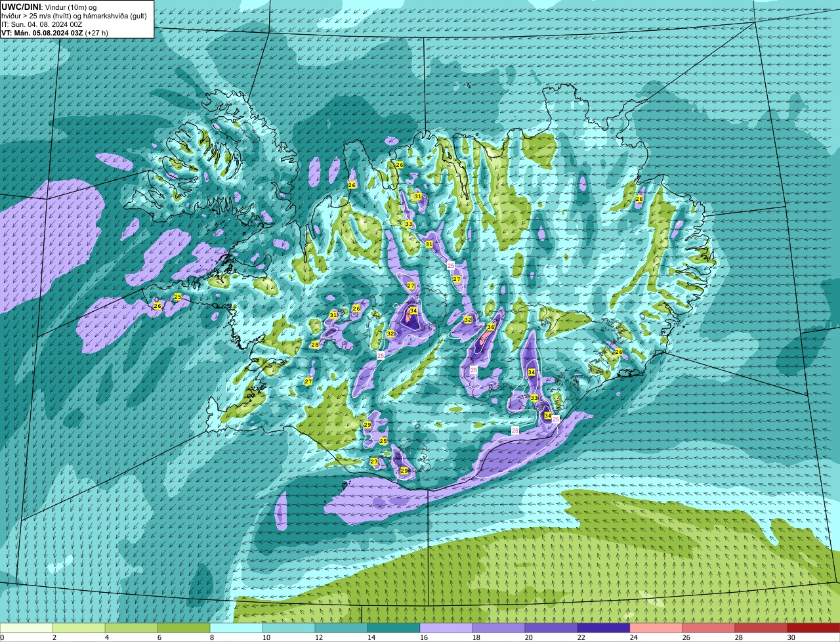Pick legend swatch between 18 and 20
840x642 pixels.
[x=499, y=628]
